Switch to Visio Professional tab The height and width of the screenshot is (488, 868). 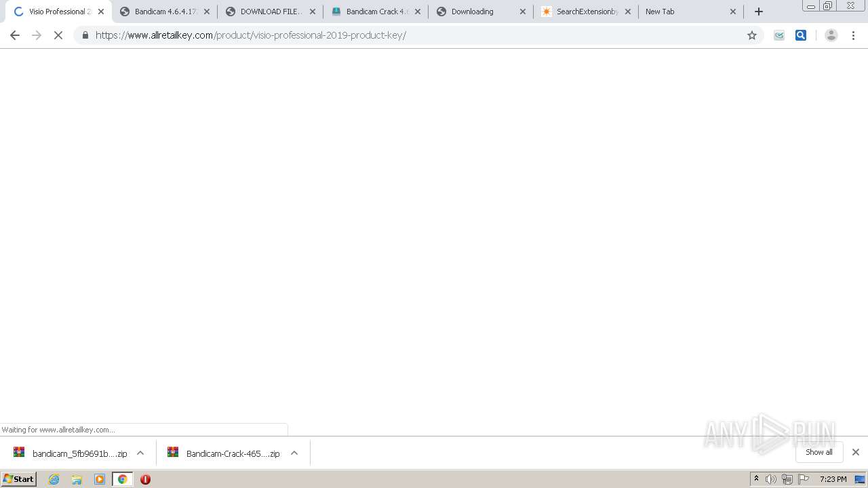pos(57,12)
